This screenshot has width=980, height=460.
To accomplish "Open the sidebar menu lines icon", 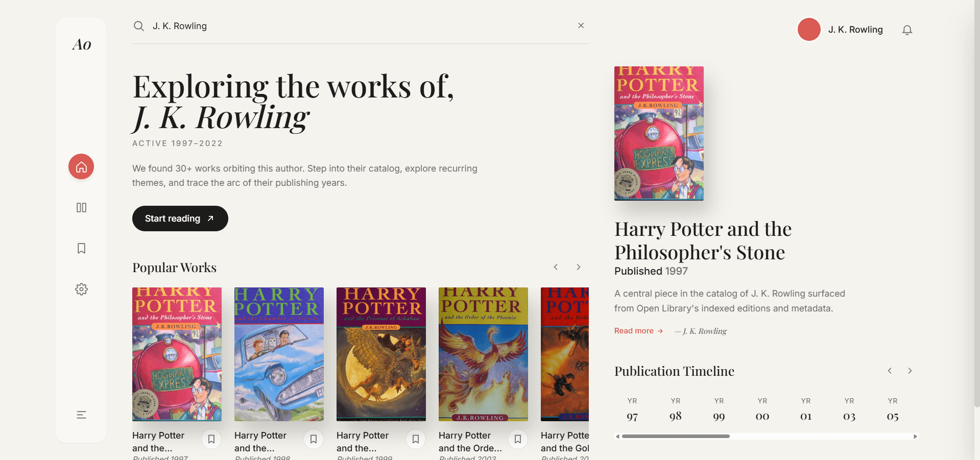I will [81, 415].
